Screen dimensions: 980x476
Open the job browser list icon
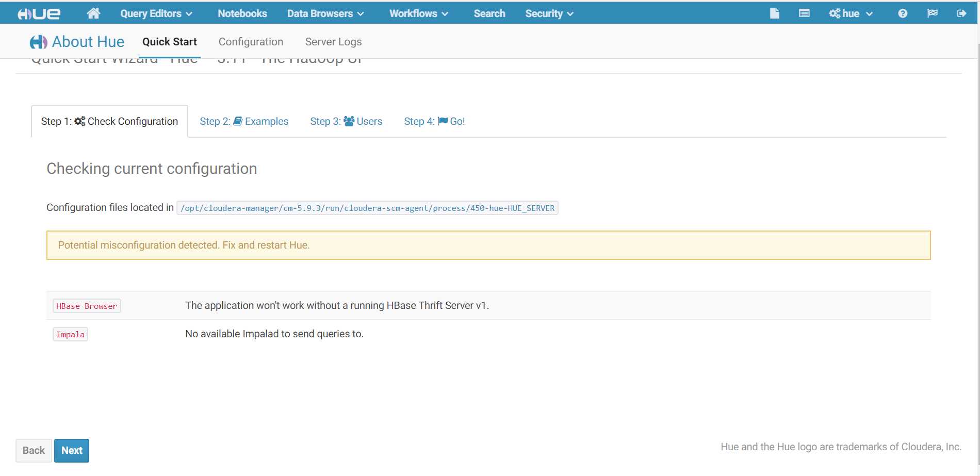pyautogui.click(x=804, y=13)
